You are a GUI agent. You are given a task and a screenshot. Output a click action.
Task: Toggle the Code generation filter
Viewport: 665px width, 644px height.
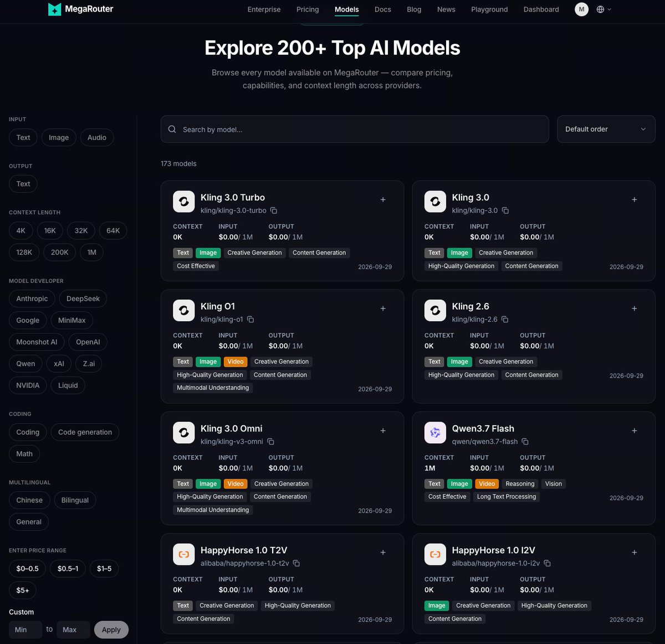point(85,432)
